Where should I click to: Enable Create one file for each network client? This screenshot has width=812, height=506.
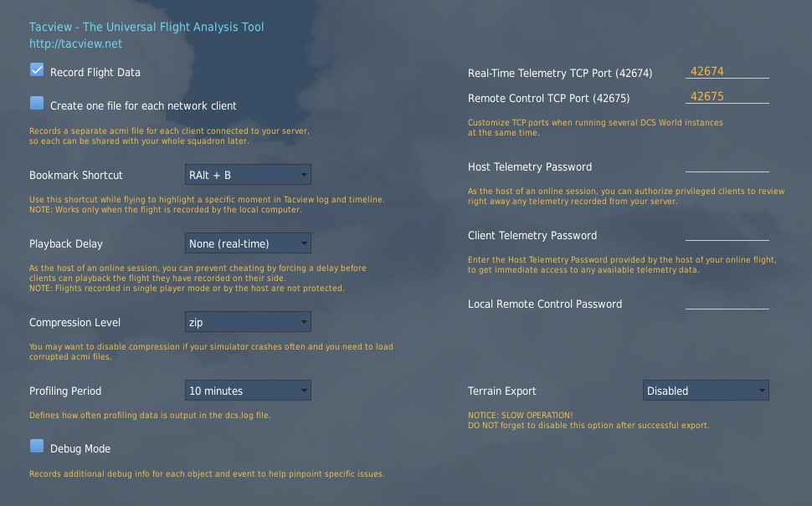click(37, 103)
